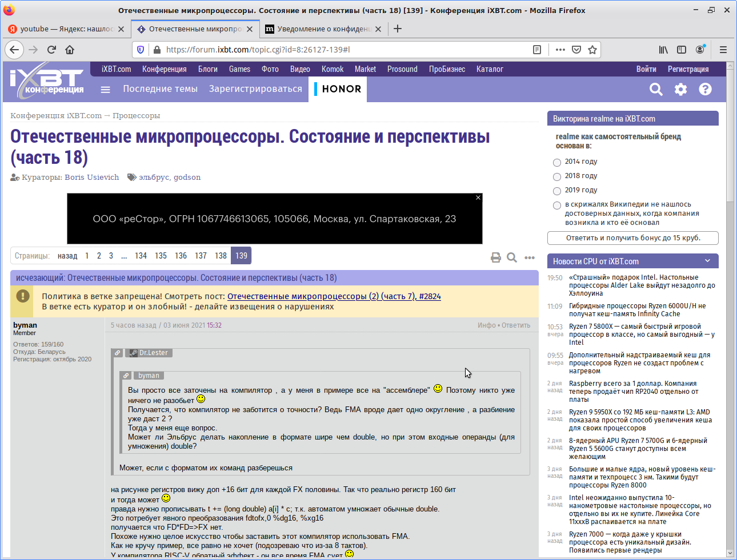
Task: Save page to Pocket icon
Action: pyautogui.click(x=576, y=50)
